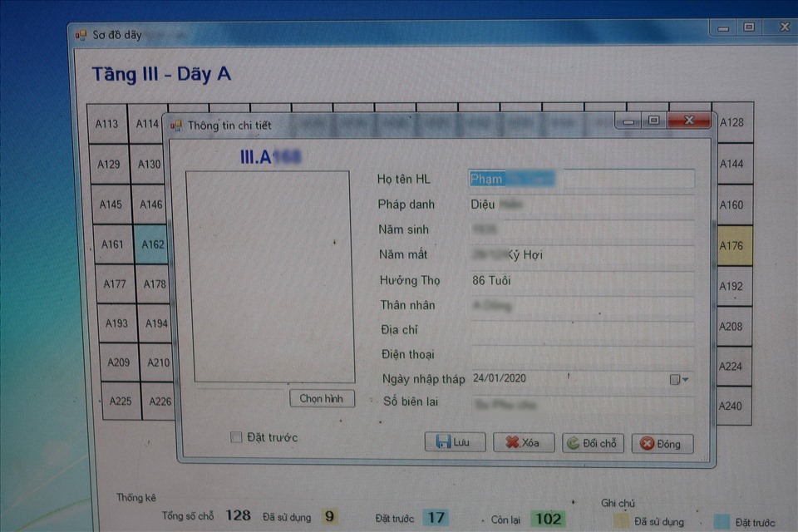Click the Lưu save button
The height and width of the screenshot is (532, 798).
(x=455, y=442)
